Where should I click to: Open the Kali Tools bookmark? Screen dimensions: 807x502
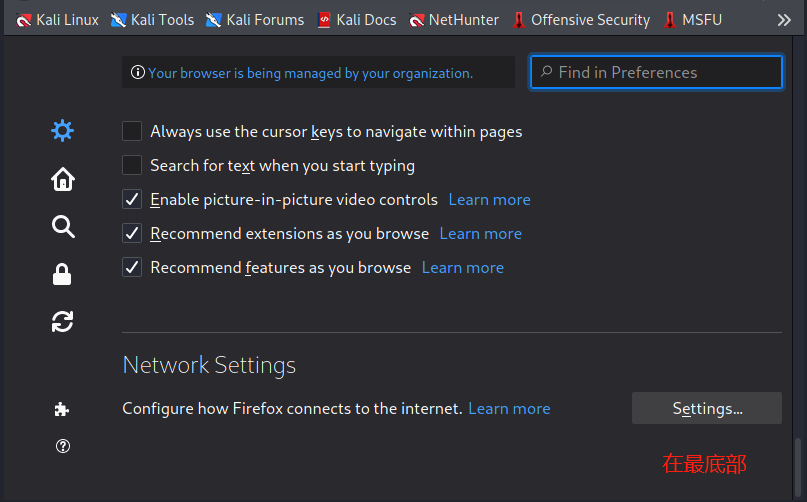152,20
